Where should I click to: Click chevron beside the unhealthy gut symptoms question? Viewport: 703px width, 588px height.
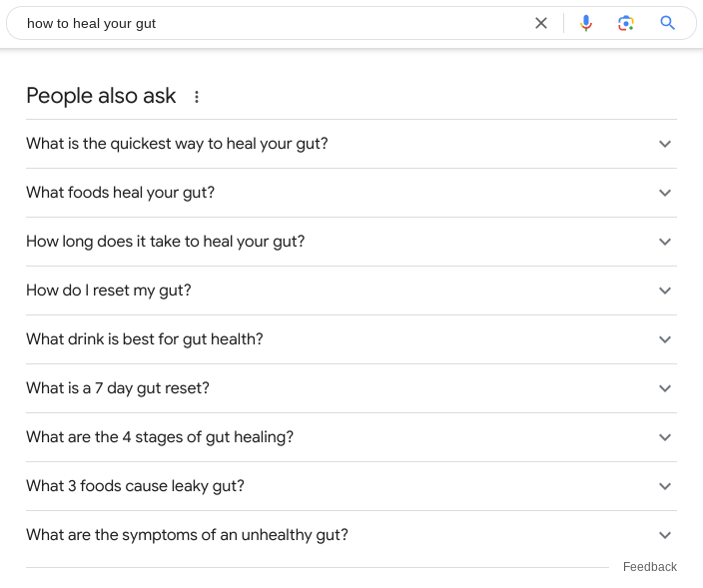[666, 535]
